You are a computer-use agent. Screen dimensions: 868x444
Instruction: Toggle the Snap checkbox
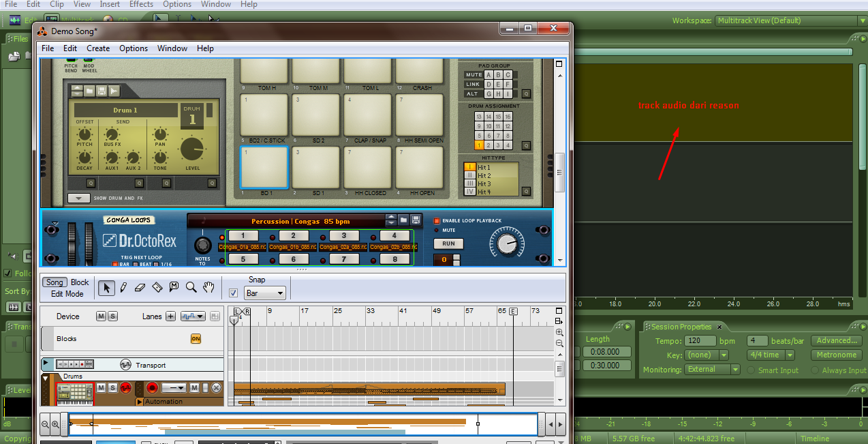point(234,293)
